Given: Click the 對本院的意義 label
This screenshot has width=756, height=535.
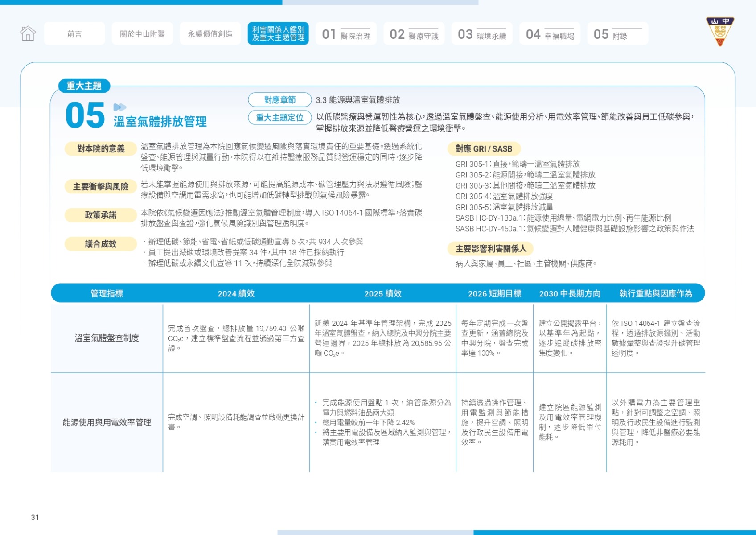Looking at the screenshot, I should (101, 149).
